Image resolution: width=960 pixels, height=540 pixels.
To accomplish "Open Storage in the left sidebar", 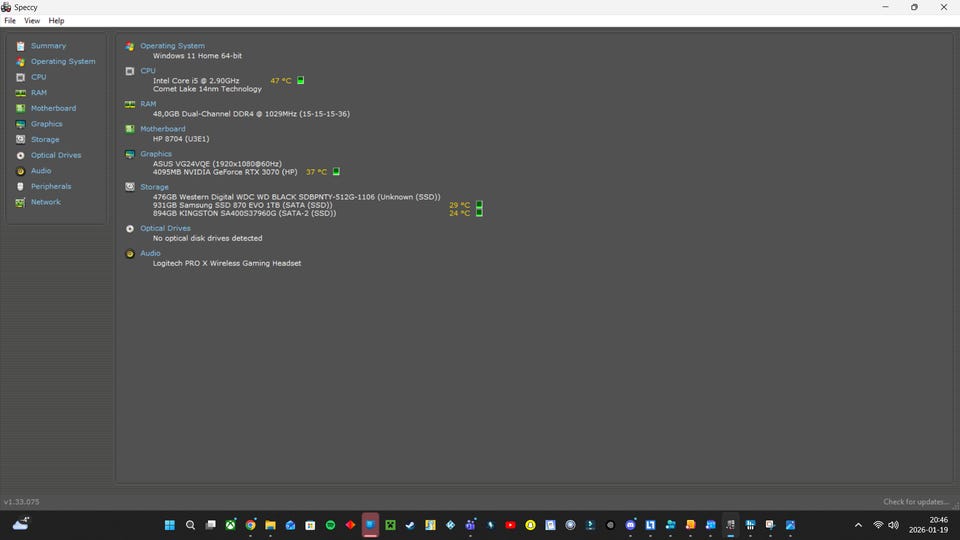I will coord(45,140).
